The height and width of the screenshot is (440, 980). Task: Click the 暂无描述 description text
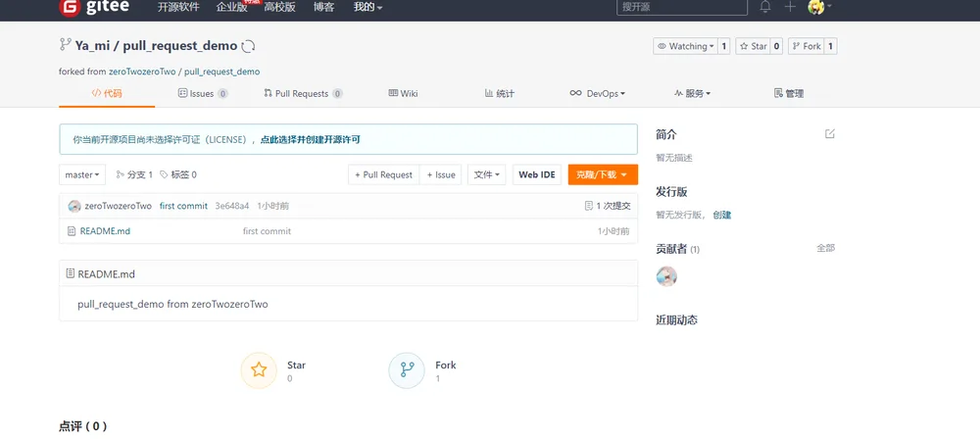pyautogui.click(x=674, y=158)
